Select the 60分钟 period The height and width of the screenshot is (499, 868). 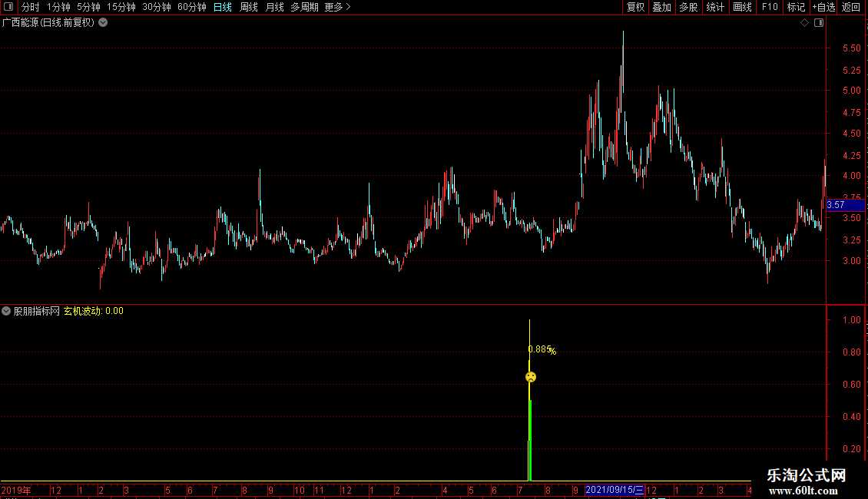(x=192, y=7)
